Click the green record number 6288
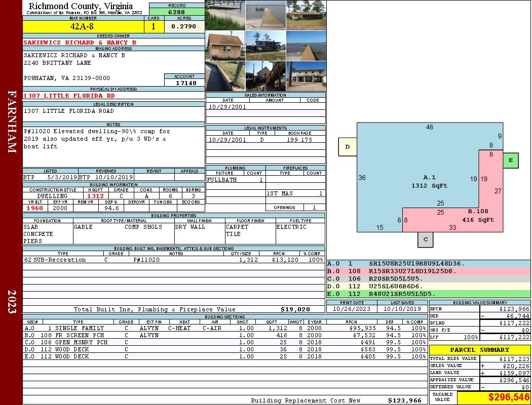 click(177, 12)
